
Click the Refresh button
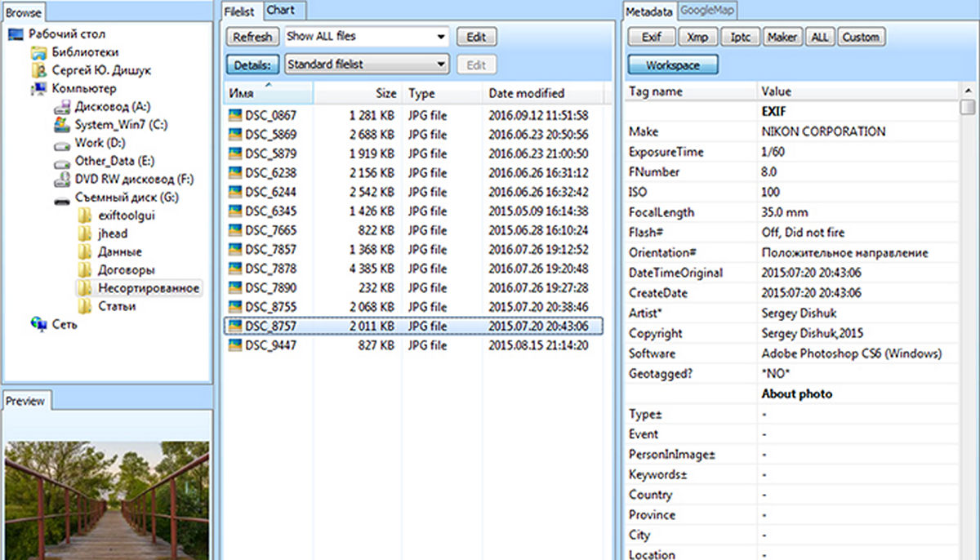[252, 37]
